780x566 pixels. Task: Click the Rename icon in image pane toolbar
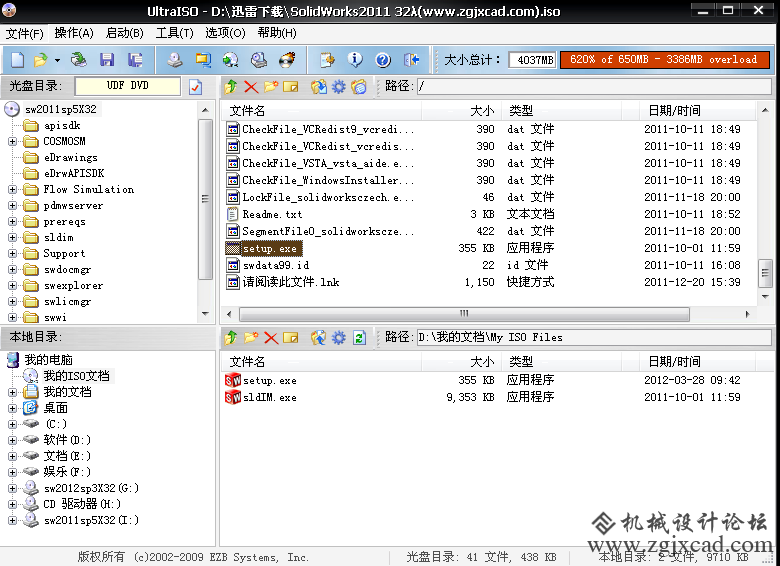291,87
